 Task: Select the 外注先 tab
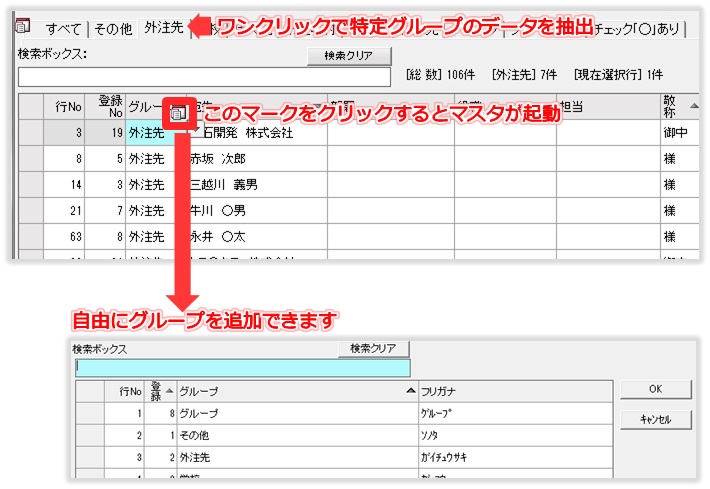tap(163, 29)
